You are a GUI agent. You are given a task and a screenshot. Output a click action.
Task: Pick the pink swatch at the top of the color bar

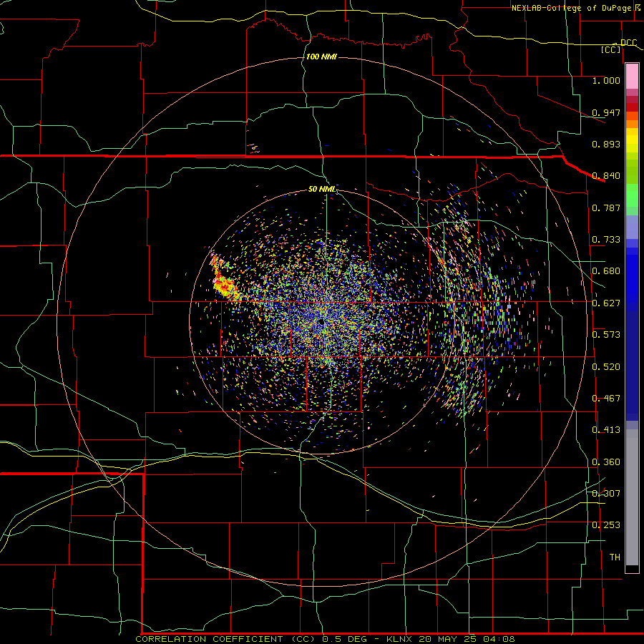click(x=632, y=77)
